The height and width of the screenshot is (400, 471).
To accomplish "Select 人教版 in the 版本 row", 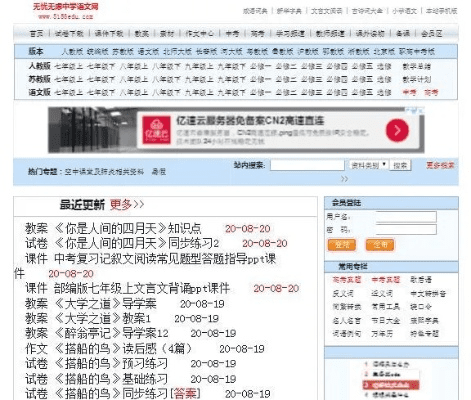I will (x=72, y=52).
